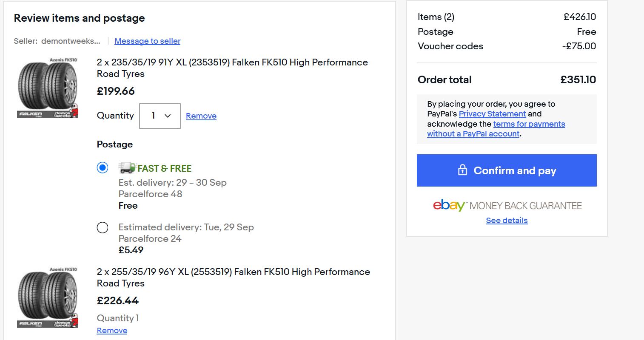Select the free Parcelforce 48 postage option
Image resolution: width=644 pixels, height=340 pixels.
coord(103,168)
